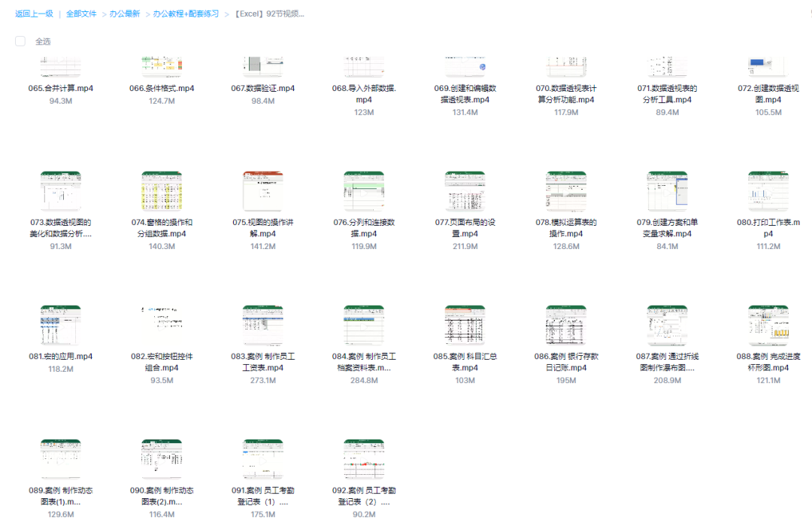Open the 066.条件格式.mp4 video thumbnail
Image resolution: width=812 pixels, height=526 pixels.
point(162,66)
